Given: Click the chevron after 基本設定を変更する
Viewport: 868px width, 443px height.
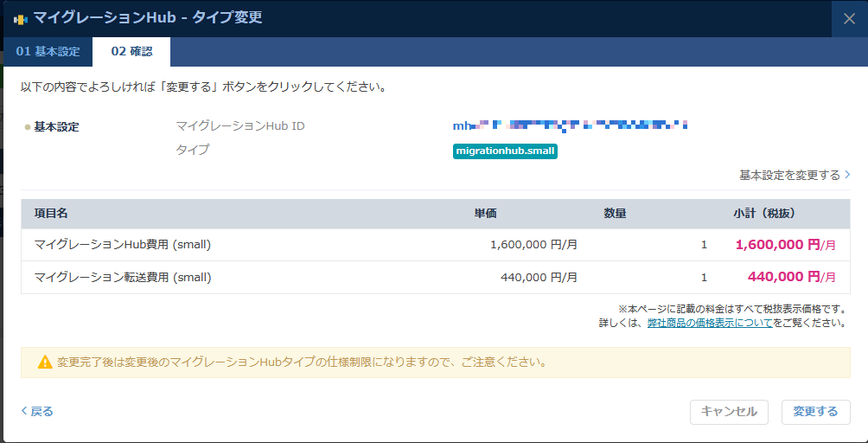Looking at the screenshot, I should (x=847, y=175).
